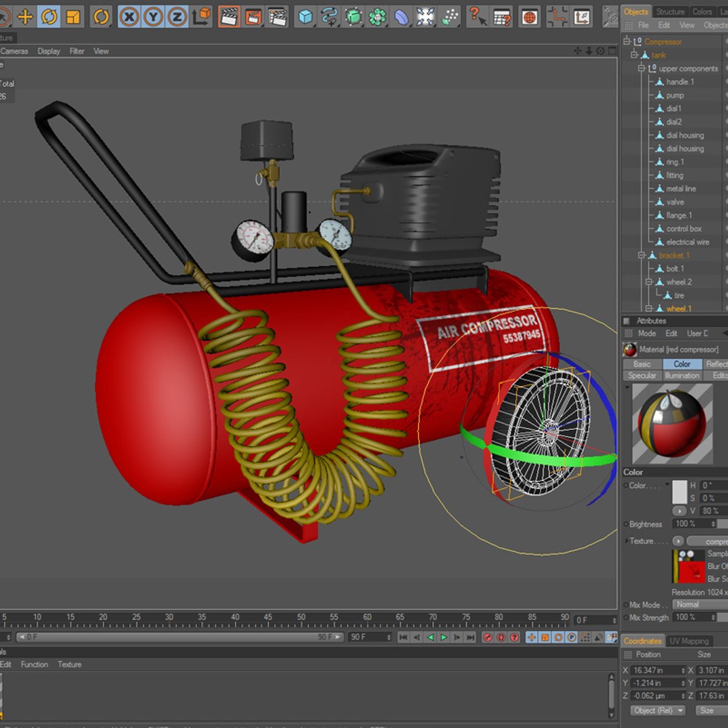Click the particle emitter icon

tap(450, 17)
